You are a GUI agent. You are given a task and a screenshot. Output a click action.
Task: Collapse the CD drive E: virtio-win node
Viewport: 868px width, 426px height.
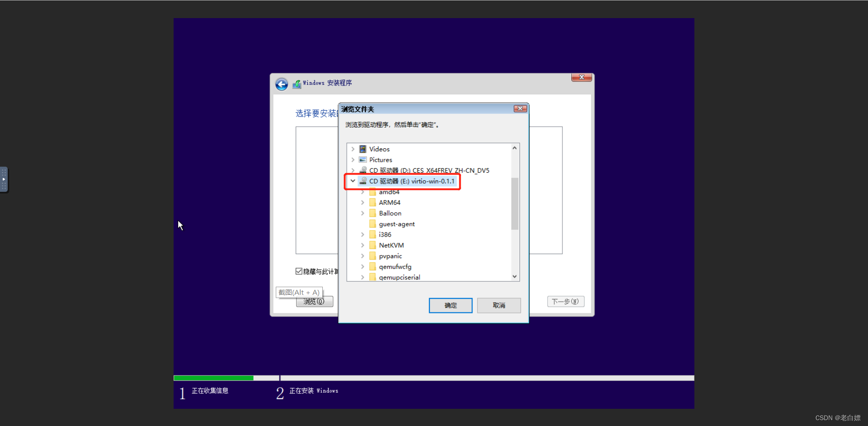pos(353,181)
